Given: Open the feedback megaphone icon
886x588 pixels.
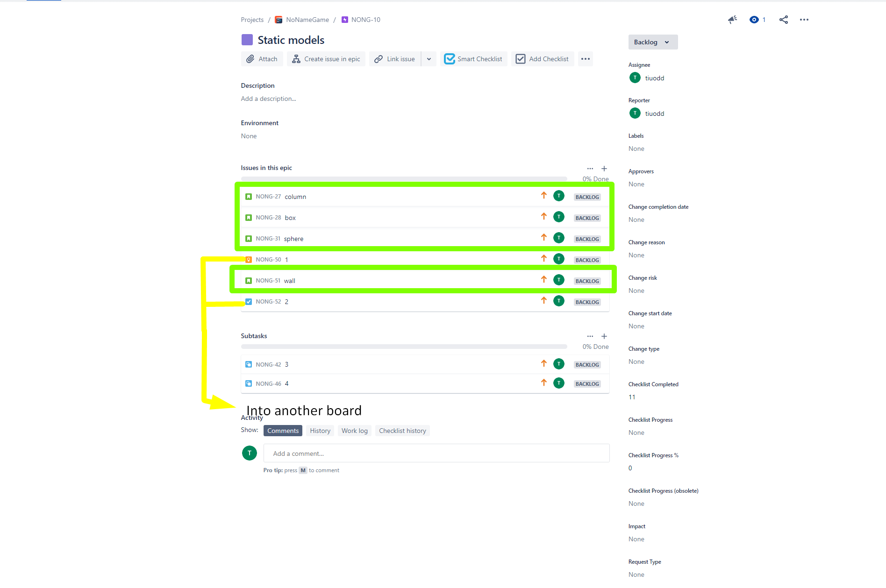Looking at the screenshot, I should 732,20.
